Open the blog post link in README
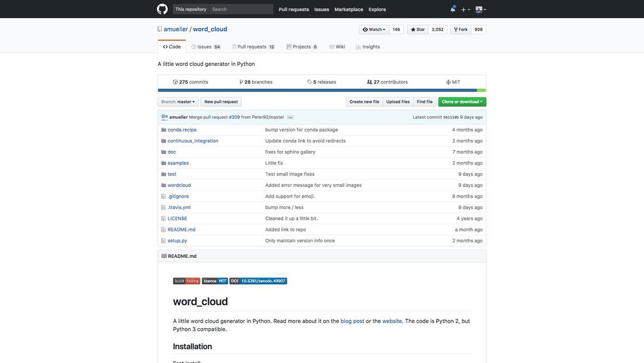The image size is (644, 363). pos(353,321)
